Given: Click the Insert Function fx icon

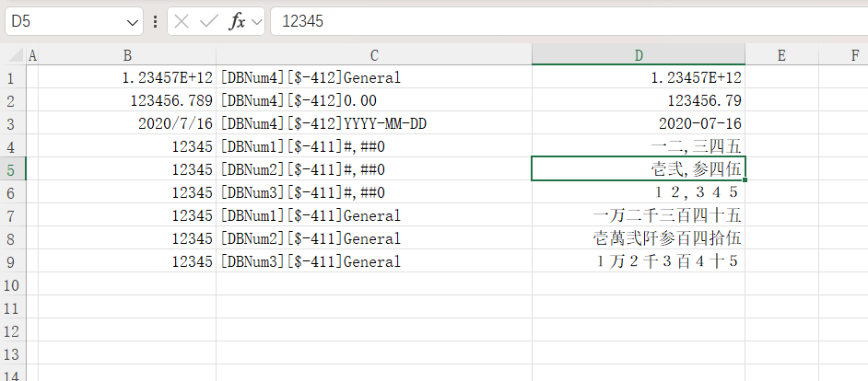Looking at the screenshot, I should (237, 21).
